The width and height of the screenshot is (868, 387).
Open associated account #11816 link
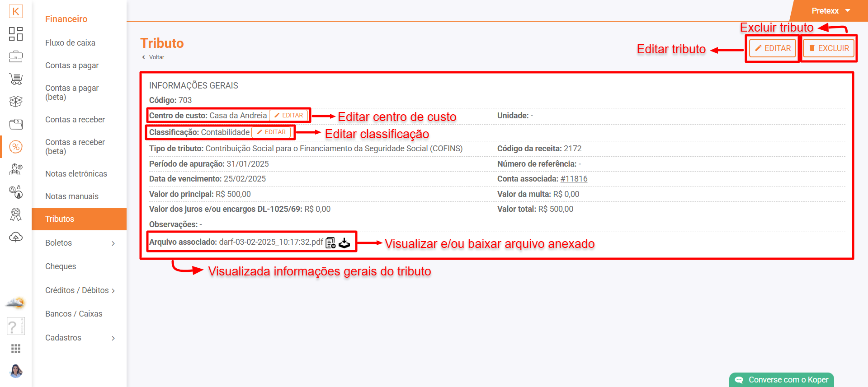574,179
